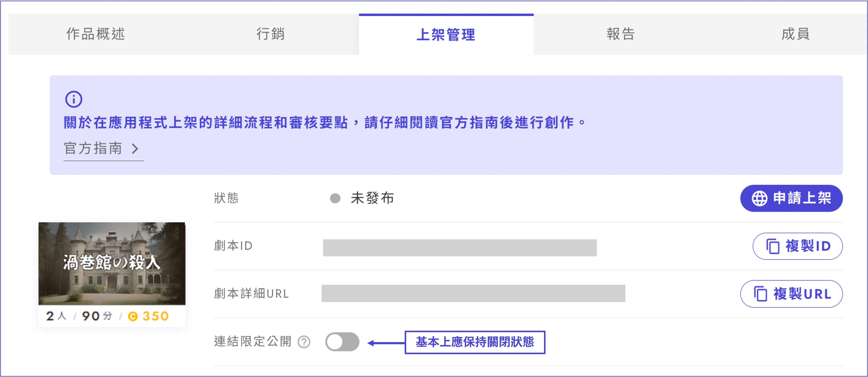Toggle the 連結限定公開 switch
868x377 pixels.
tap(342, 342)
